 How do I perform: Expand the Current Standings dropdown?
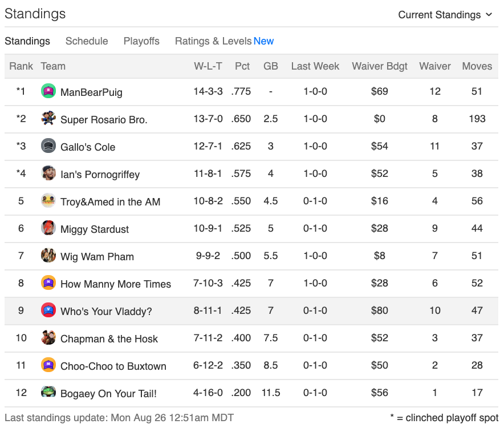(x=445, y=15)
